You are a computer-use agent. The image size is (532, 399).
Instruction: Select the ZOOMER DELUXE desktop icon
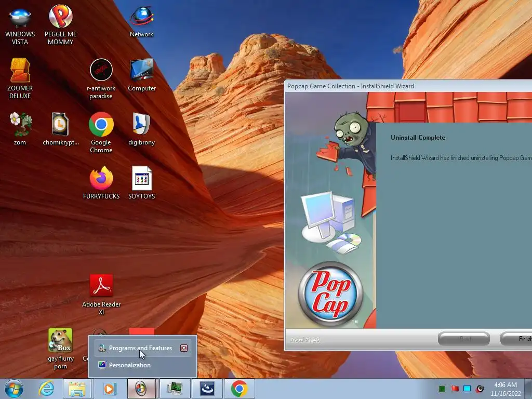tap(20, 79)
